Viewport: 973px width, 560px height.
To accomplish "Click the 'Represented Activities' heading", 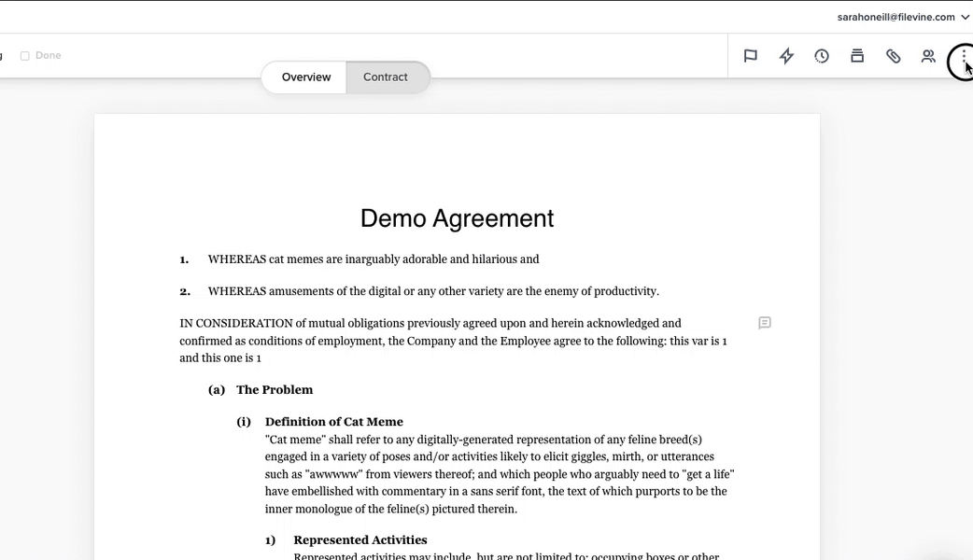I will tap(360, 540).
